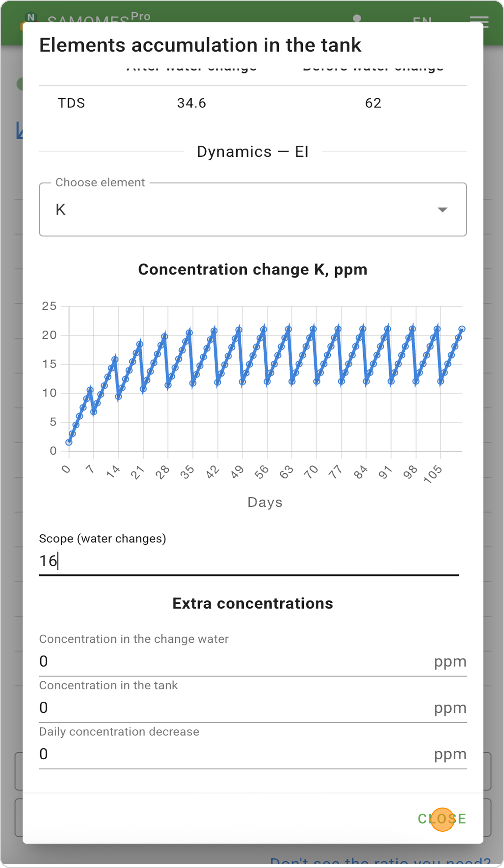
Task: Click the round dot icon in header
Action: tap(357, 18)
